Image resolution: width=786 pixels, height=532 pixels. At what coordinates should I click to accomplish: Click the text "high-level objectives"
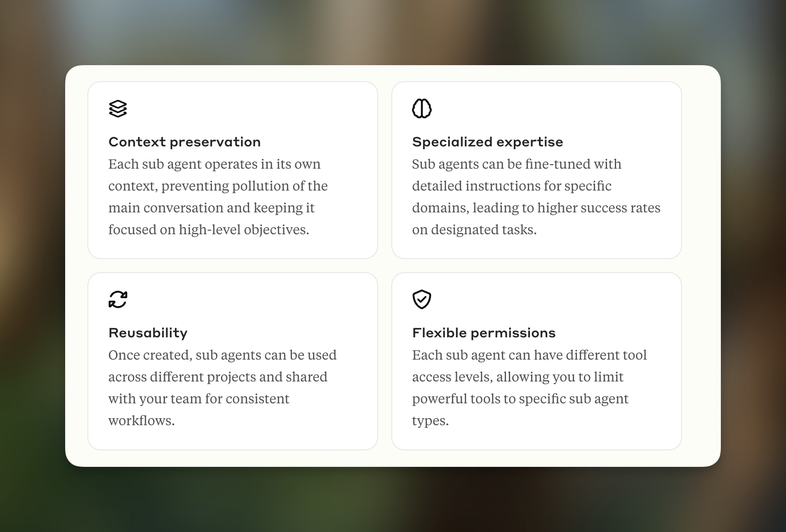(x=243, y=230)
